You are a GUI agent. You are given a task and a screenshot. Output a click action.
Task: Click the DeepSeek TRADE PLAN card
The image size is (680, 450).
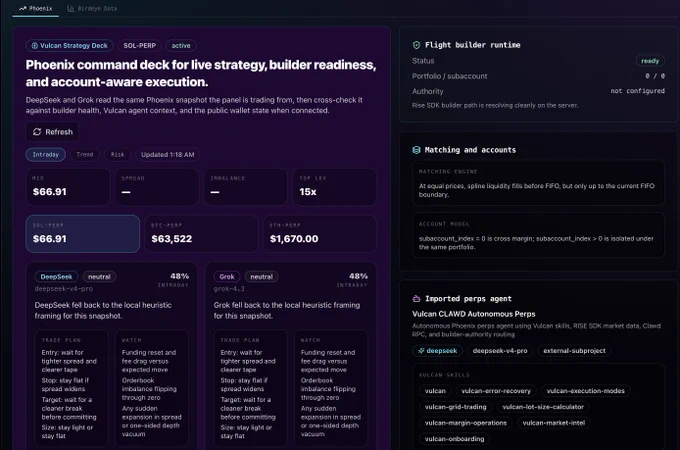point(72,388)
